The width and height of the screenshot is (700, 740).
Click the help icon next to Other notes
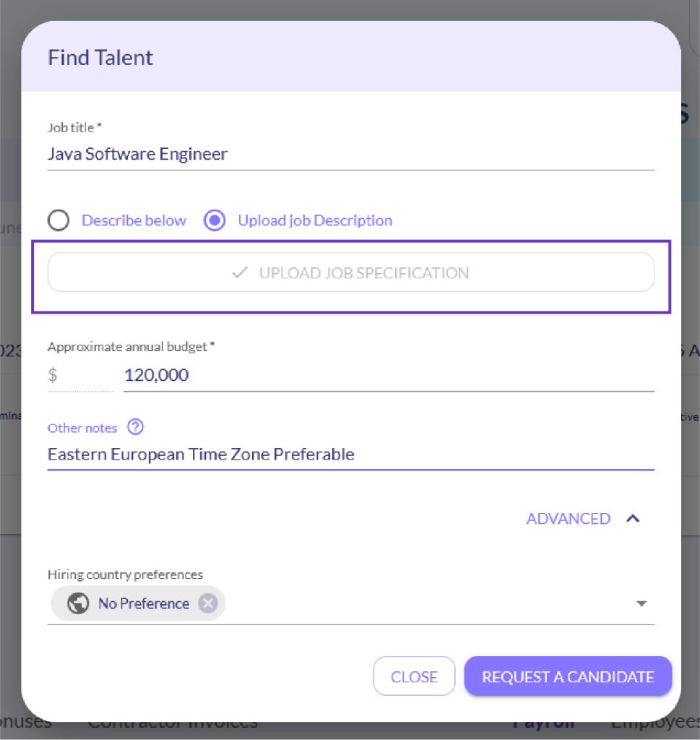coord(135,428)
